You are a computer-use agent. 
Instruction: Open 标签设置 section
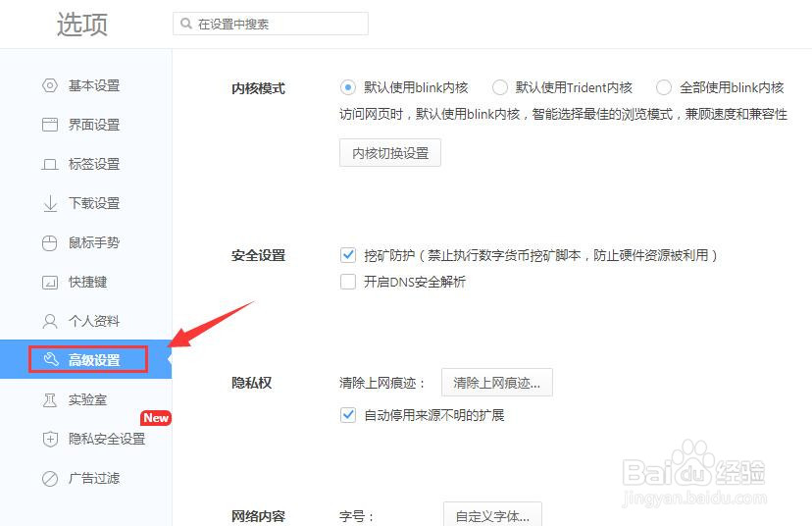click(x=86, y=164)
